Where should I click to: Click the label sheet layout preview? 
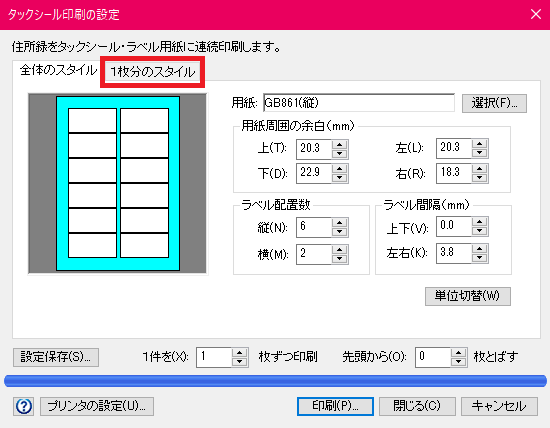tap(118, 183)
